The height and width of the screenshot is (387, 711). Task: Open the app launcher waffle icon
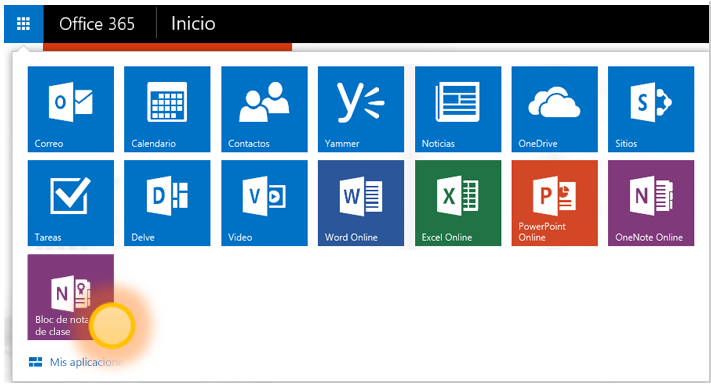[24, 24]
